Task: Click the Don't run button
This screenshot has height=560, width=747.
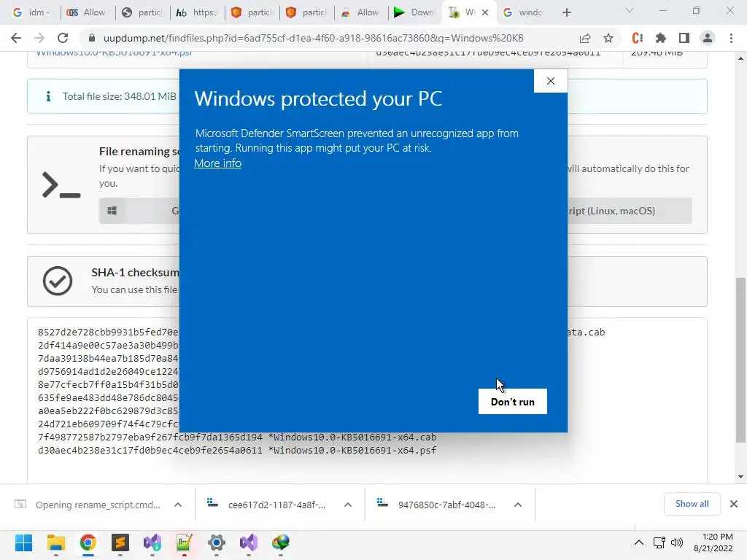Action: 513,402
